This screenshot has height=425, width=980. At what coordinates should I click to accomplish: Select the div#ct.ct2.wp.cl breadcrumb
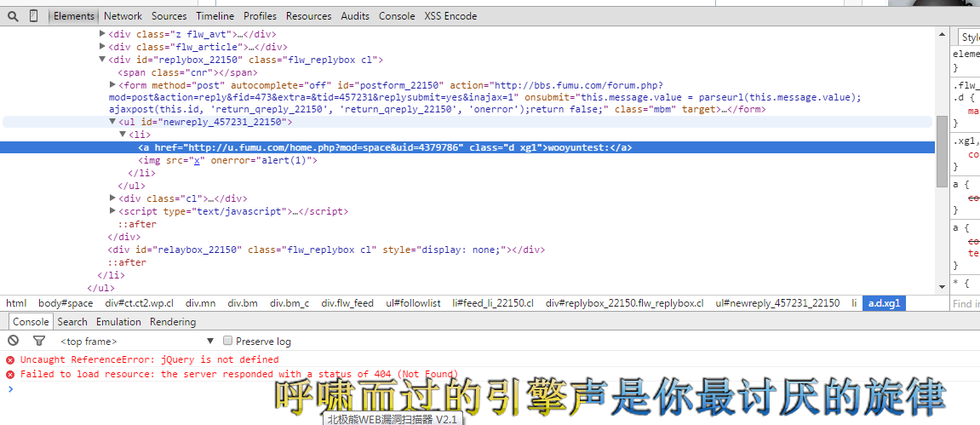pyautogui.click(x=140, y=303)
